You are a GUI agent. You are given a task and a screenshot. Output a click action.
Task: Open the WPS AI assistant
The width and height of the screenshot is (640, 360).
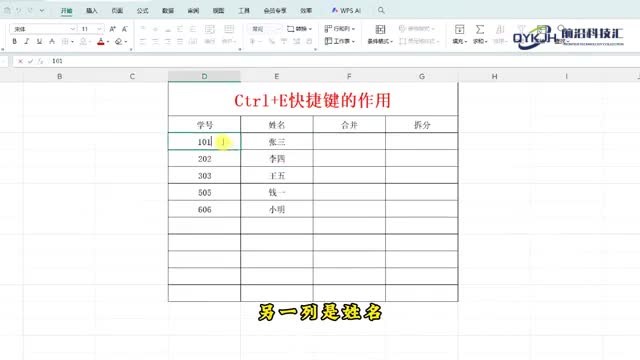346,11
